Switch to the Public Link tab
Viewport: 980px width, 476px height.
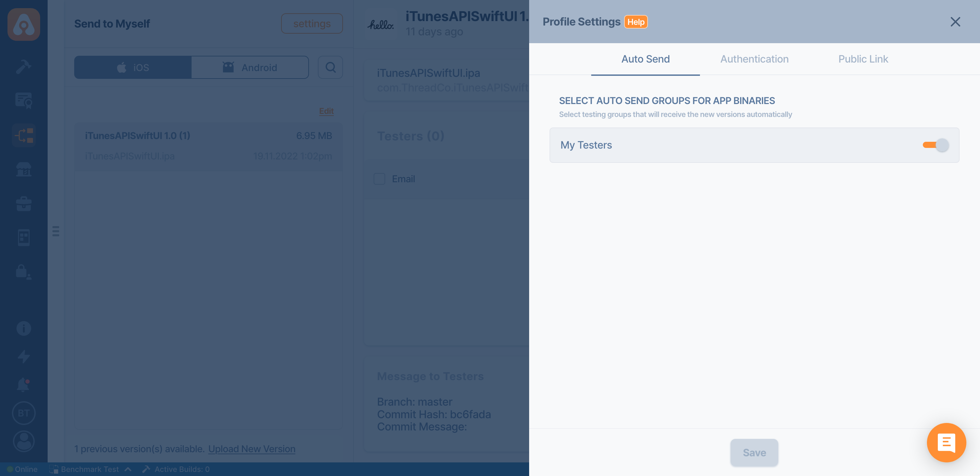pos(863,59)
